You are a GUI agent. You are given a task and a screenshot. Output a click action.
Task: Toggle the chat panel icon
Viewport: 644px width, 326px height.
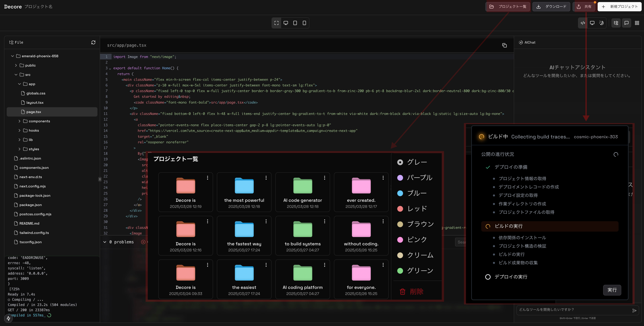[627, 23]
